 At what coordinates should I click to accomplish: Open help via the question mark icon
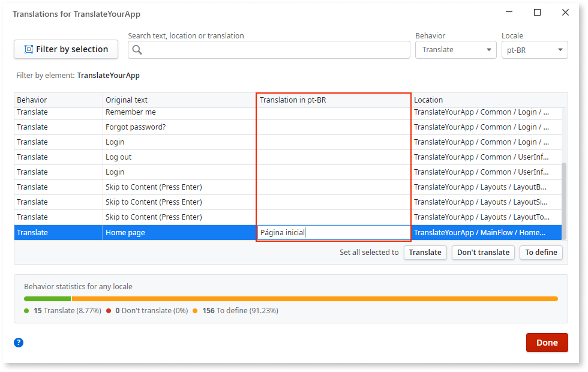point(18,342)
